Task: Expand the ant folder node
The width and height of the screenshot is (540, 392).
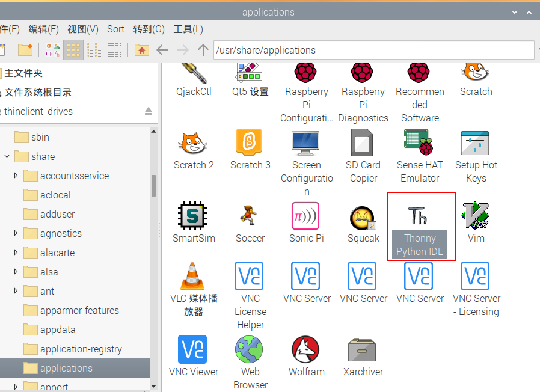Action: tap(16, 291)
